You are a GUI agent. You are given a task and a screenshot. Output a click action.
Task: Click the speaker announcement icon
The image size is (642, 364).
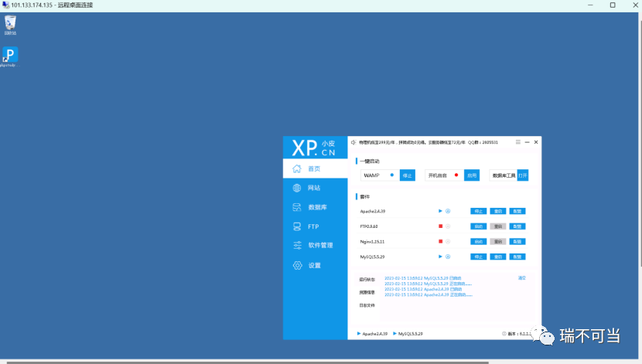click(353, 142)
